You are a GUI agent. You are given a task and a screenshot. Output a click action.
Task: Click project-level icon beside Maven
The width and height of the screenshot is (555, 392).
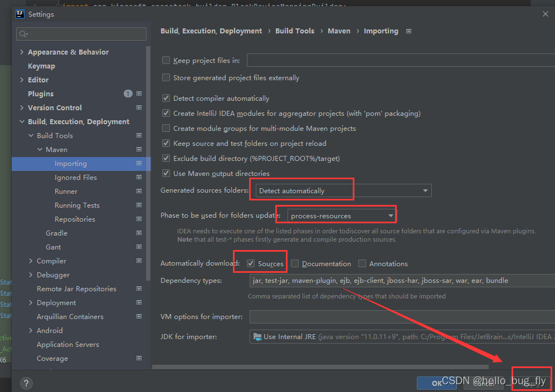(x=139, y=149)
